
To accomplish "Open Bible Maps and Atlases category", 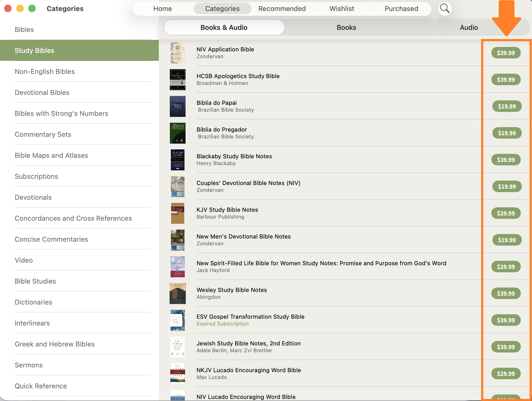I will click(79, 155).
